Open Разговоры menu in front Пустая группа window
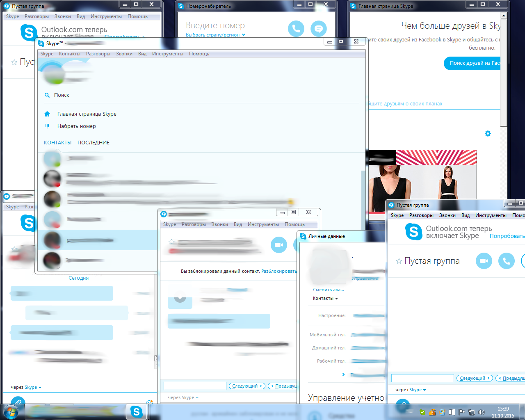This screenshot has width=525, height=420. click(421, 215)
